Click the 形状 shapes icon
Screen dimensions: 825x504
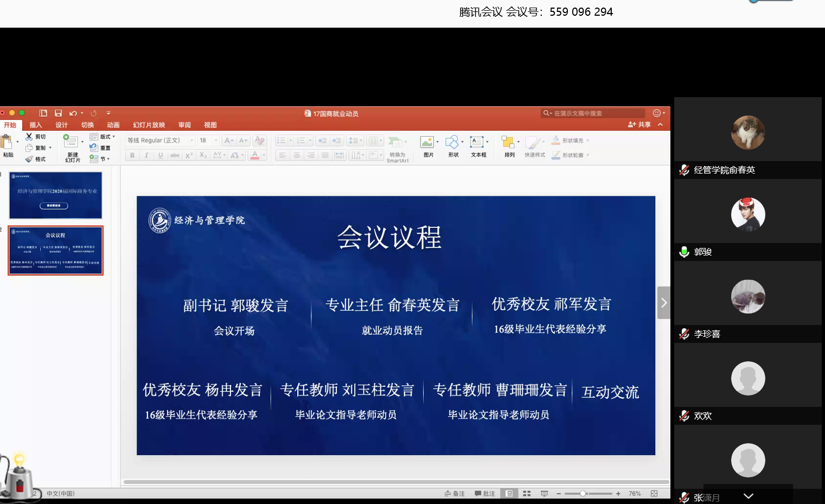[x=452, y=143]
